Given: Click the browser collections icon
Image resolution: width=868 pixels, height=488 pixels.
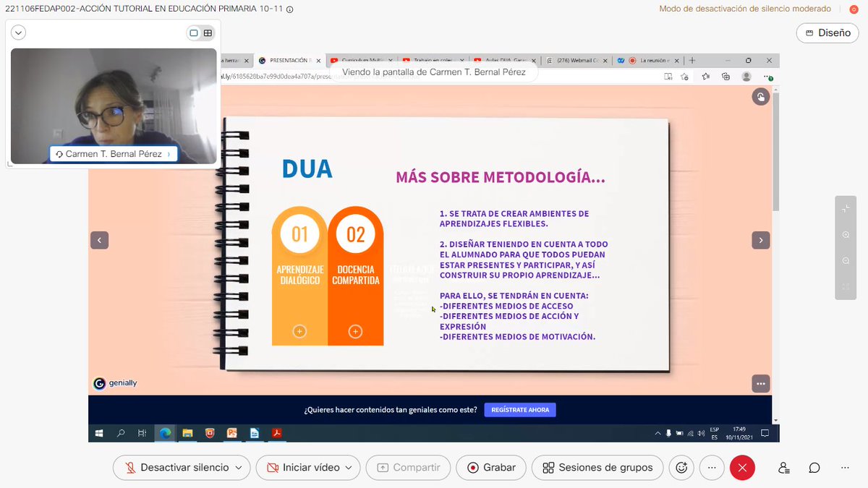Looking at the screenshot, I should (x=724, y=77).
